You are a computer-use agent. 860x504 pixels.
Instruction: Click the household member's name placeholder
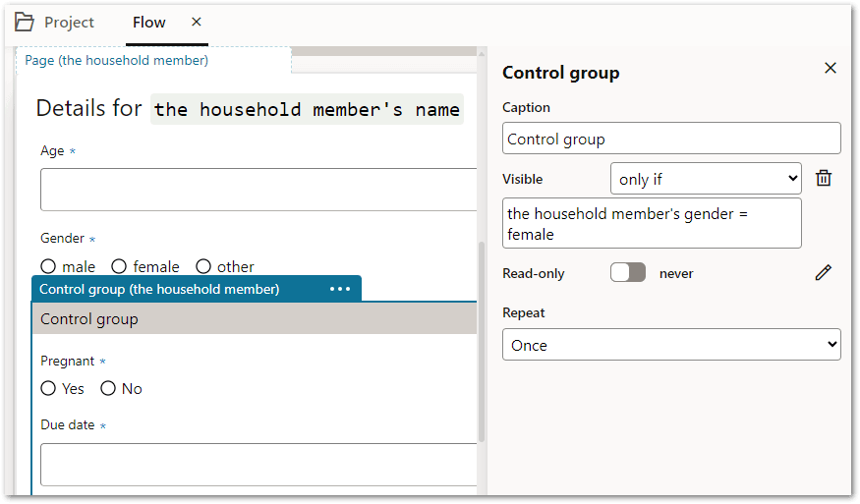(x=307, y=109)
